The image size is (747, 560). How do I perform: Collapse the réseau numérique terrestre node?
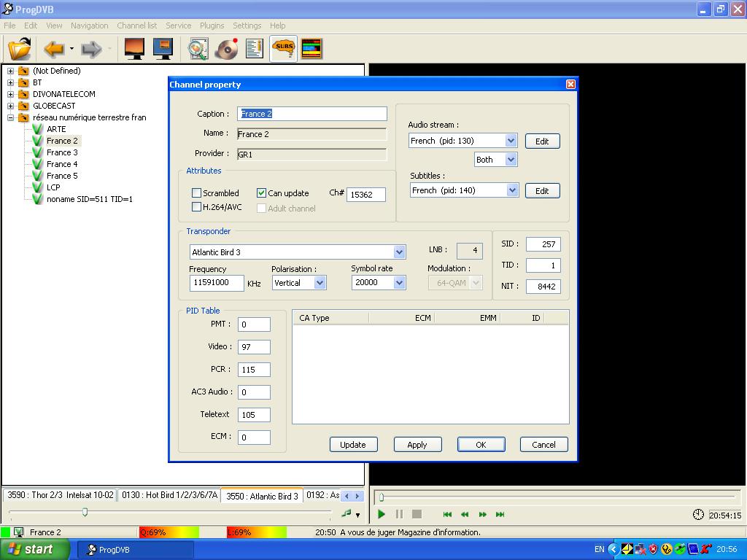pos(10,117)
